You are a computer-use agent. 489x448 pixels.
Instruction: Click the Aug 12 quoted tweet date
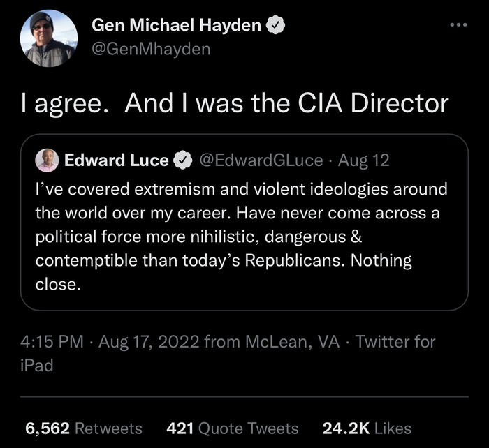363,160
